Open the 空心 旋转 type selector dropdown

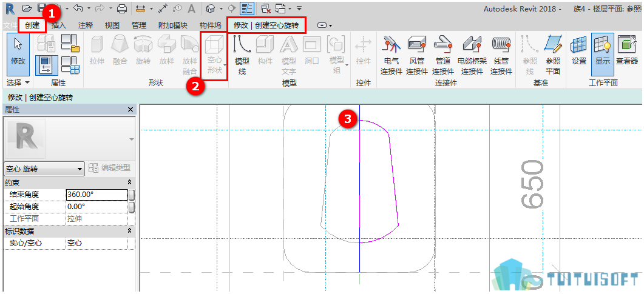coord(44,169)
